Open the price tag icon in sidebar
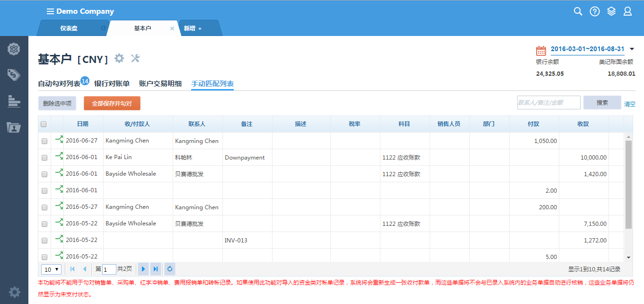This screenshot has height=304, width=644. [x=14, y=75]
